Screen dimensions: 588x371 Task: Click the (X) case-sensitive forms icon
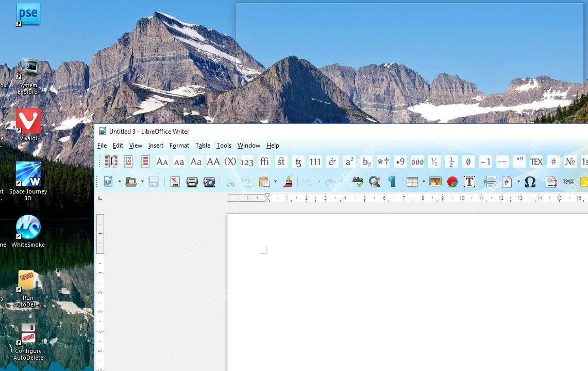pos(230,162)
